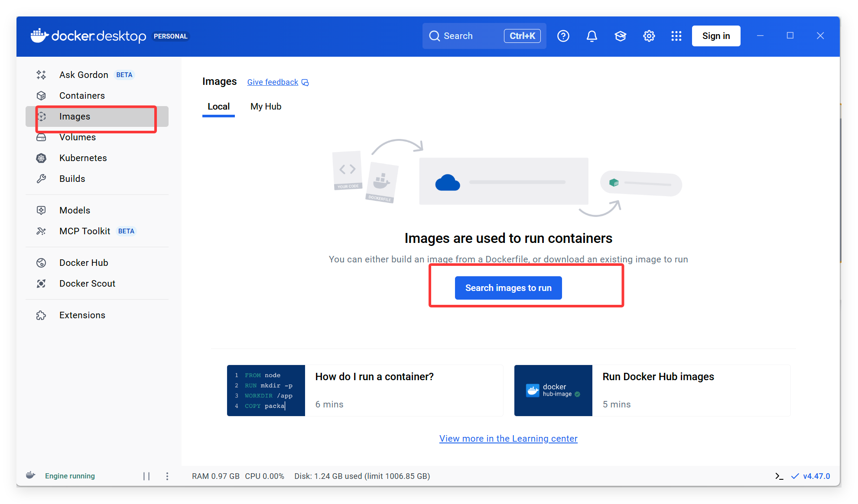Screen dimensions: 858x504
Task: Open the apps grid menu icon
Action: (x=676, y=36)
